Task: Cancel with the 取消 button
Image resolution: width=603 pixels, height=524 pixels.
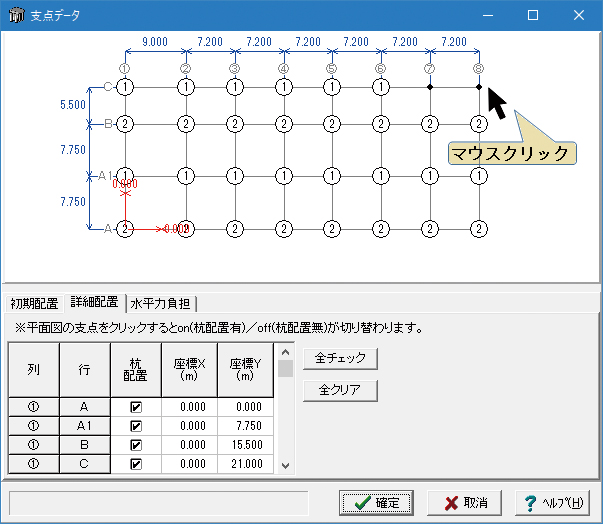Action: (x=465, y=502)
